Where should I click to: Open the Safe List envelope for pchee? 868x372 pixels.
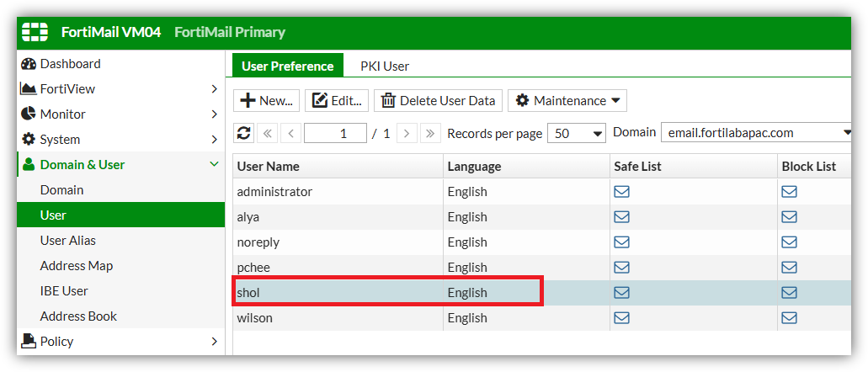coord(622,268)
